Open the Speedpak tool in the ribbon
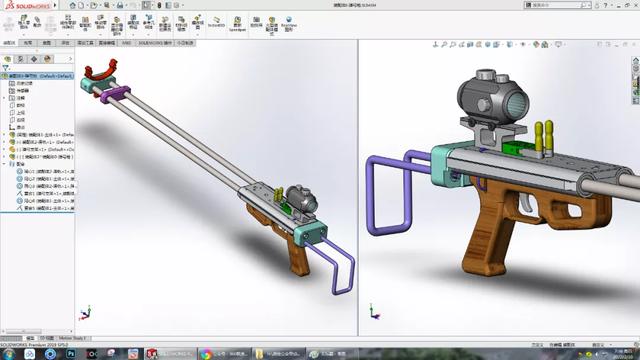640x360 pixels. click(237, 24)
